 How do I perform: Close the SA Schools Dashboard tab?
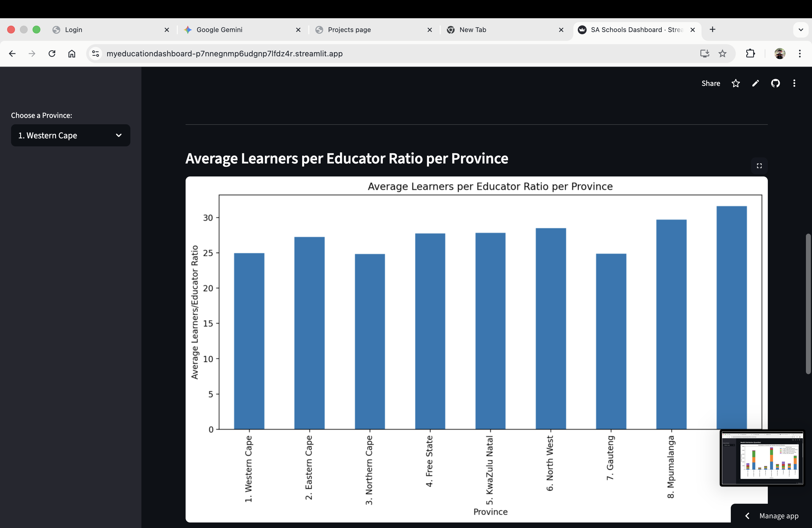pos(693,30)
